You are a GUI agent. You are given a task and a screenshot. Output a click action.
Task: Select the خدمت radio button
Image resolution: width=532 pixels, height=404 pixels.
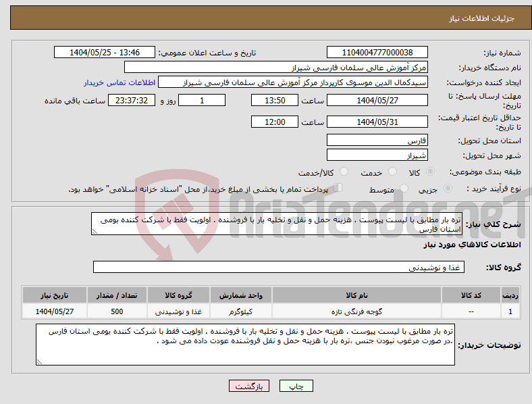(392, 172)
